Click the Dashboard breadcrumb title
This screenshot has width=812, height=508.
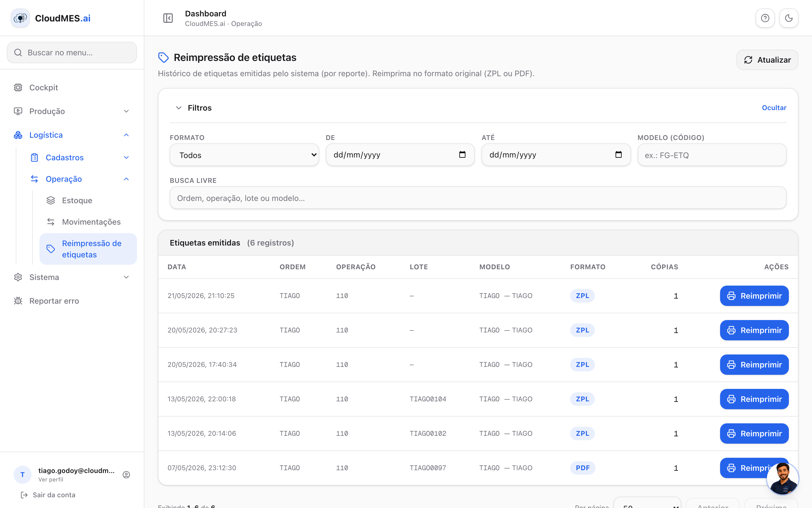(205, 14)
